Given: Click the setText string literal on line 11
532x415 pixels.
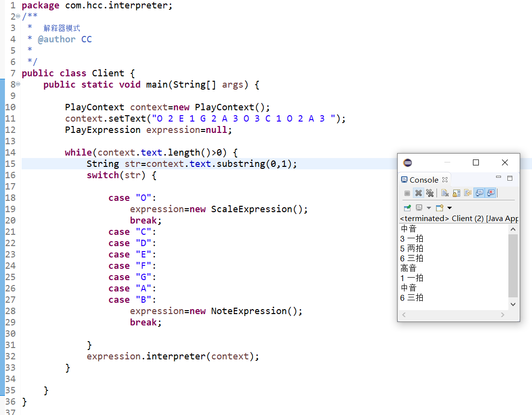Looking at the screenshot, I should [244, 119].
